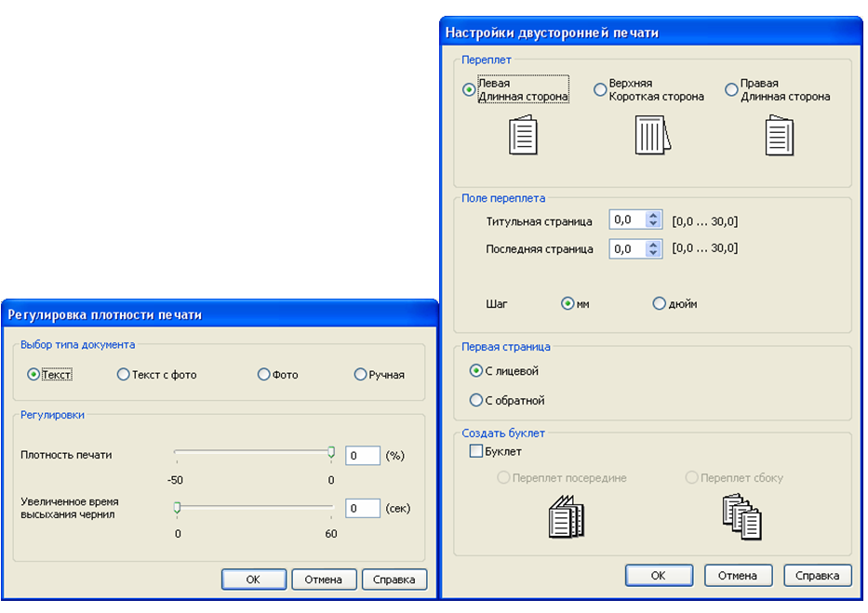Click the center-bound booklet illustration icon
The height and width of the screenshot is (613, 868).
coord(567,517)
